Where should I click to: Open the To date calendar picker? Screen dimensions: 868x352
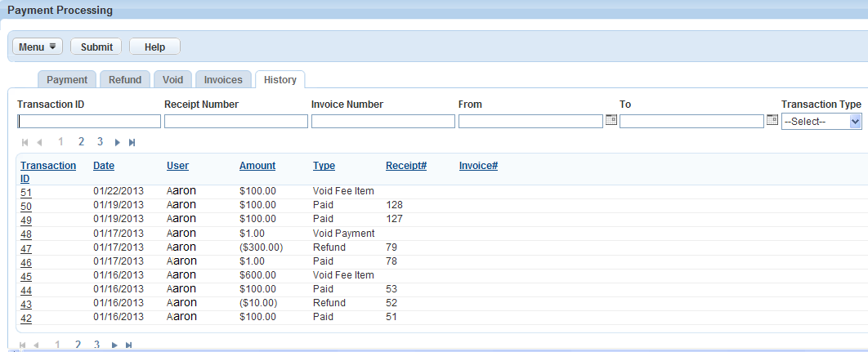click(x=772, y=120)
